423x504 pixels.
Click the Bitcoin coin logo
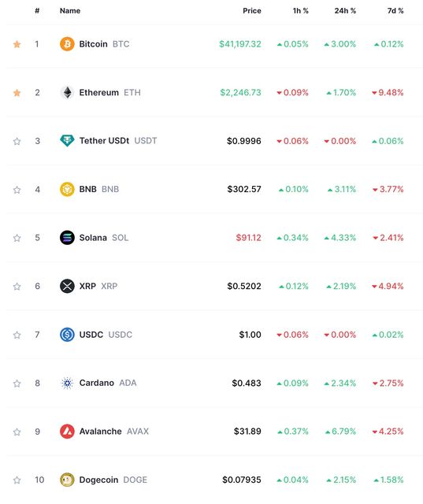point(67,44)
